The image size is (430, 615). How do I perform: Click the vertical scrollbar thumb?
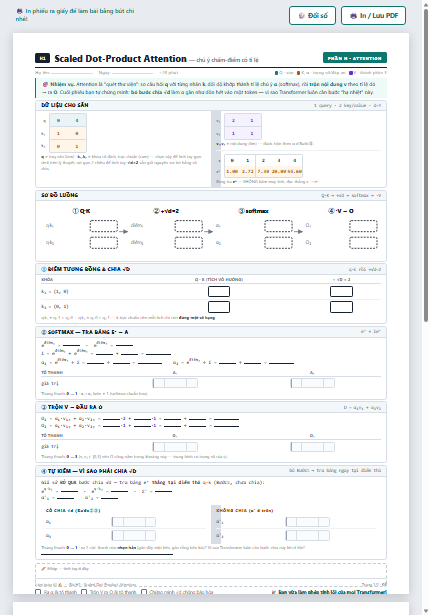click(x=426, y=165)
